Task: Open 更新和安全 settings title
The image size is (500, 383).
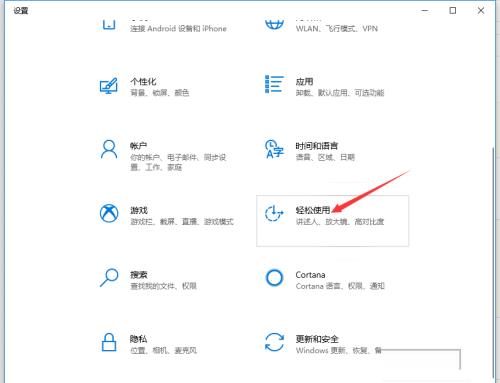Action: (317, 339)
